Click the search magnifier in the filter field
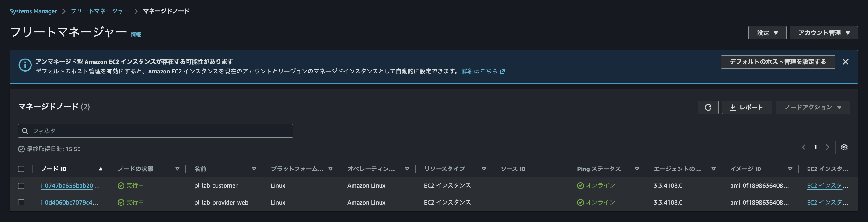This screenshot has height=222, width=868. [25, 131]
